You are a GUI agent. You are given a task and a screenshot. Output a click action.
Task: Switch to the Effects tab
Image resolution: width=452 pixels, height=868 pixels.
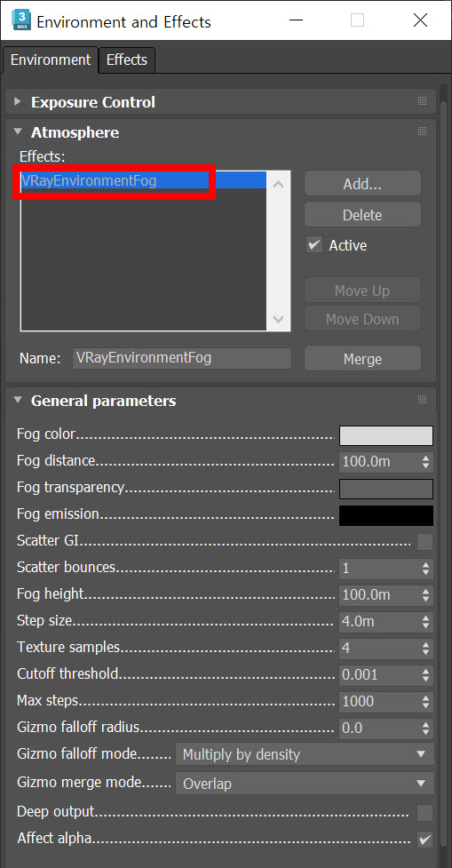[127, 60]
